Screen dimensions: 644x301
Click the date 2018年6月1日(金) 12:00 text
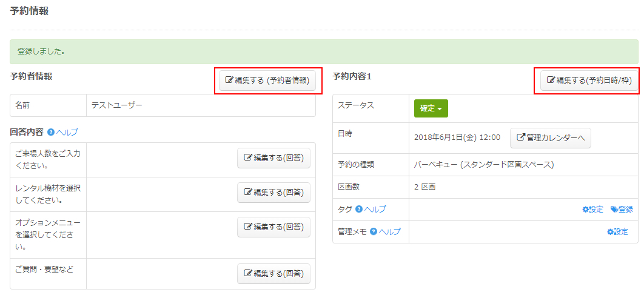click(x=457, y=137)
